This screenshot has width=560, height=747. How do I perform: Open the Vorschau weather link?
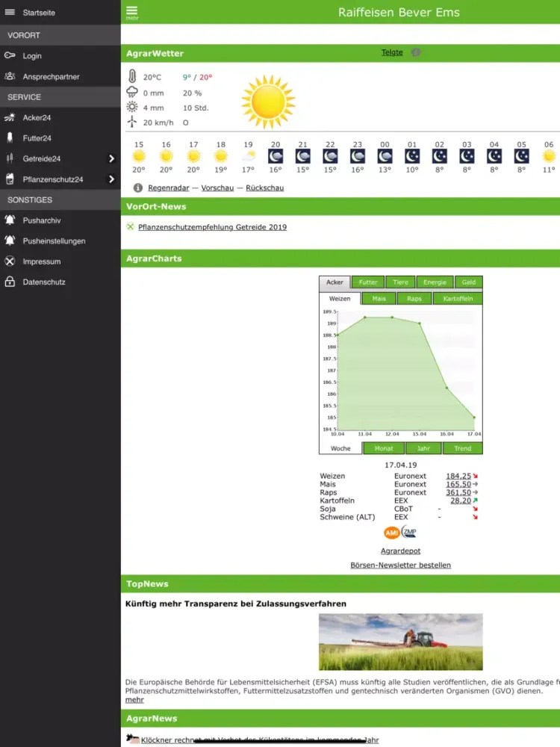tap(217, 187)
